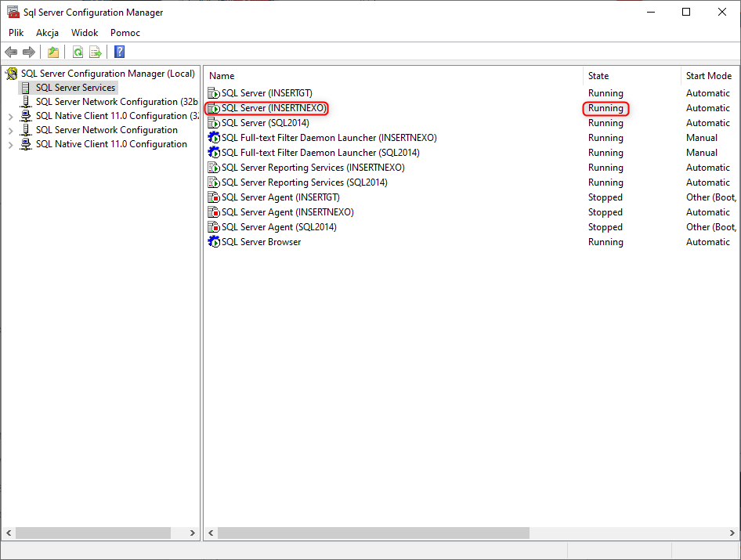This screenshot has width=741, height=560.
Task: Click the Up one level folder icon
Action: coord(53,52)
